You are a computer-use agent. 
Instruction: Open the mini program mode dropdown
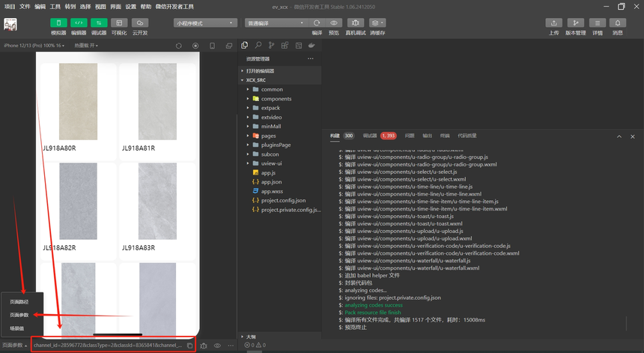(205, 23)
